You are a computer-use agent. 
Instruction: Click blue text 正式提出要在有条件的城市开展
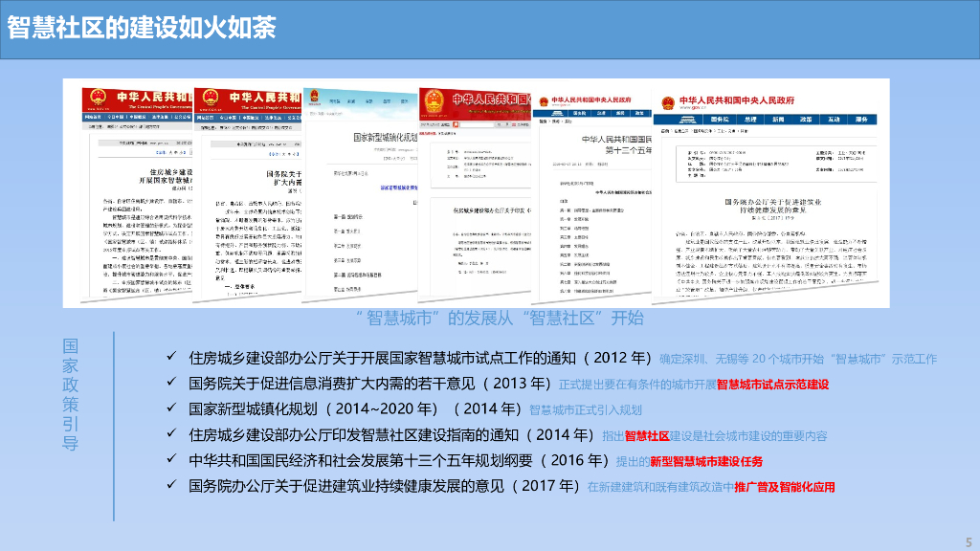(x=637, y=385)
